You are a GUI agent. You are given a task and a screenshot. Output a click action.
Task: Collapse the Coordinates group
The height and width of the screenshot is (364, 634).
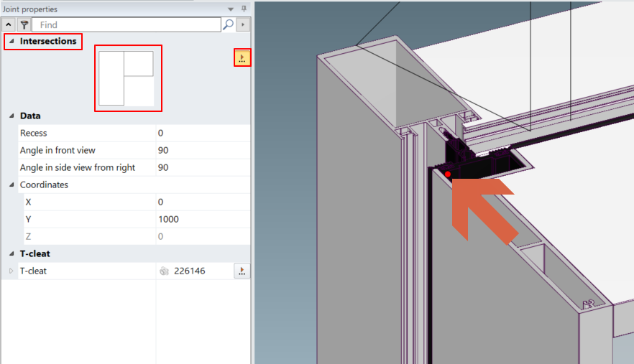[12, 185]
